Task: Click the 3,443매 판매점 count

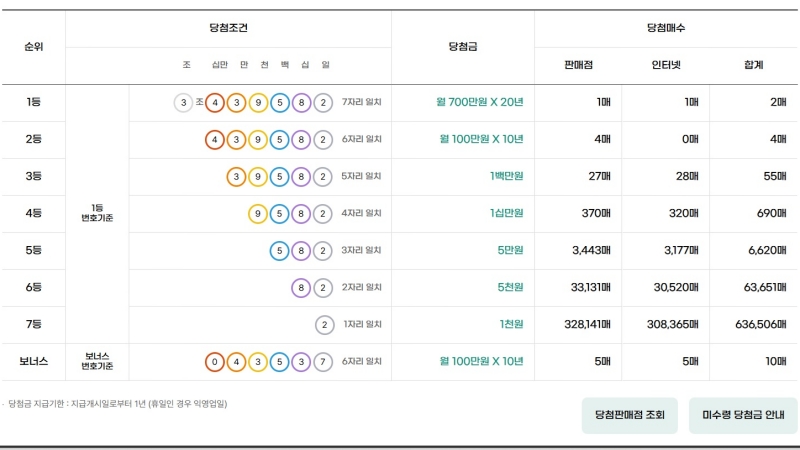Action: click(x=591, y=250)
